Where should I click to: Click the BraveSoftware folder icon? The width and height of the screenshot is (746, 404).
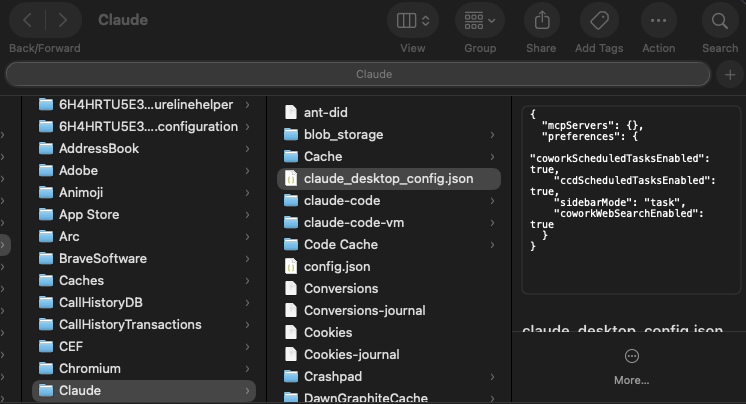(46, 258)
